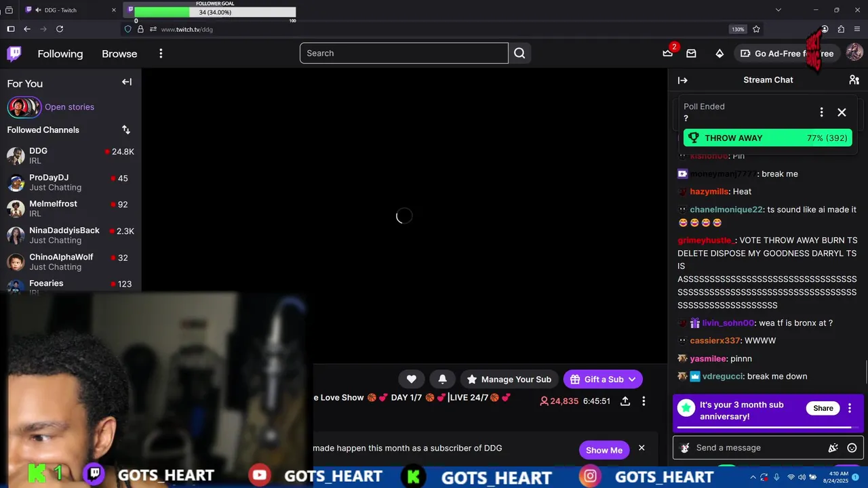
Task: Close the DDG - Twitch tab
Action: (113, 10)
